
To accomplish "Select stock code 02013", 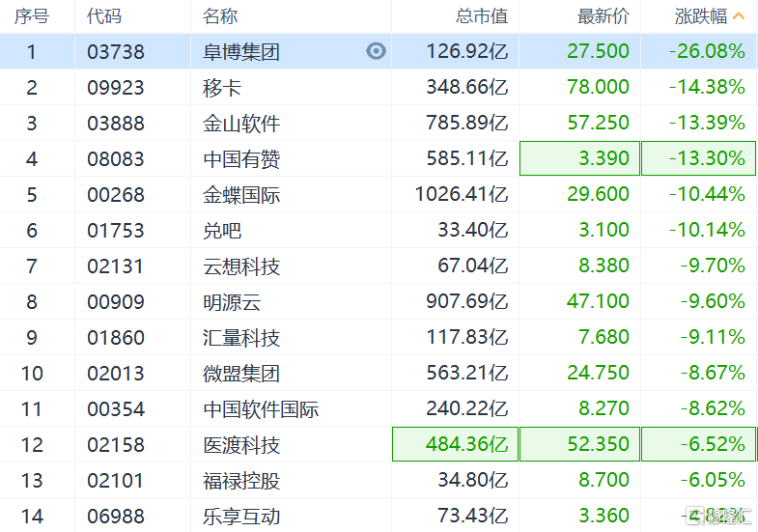I will (x=116, y=374).
